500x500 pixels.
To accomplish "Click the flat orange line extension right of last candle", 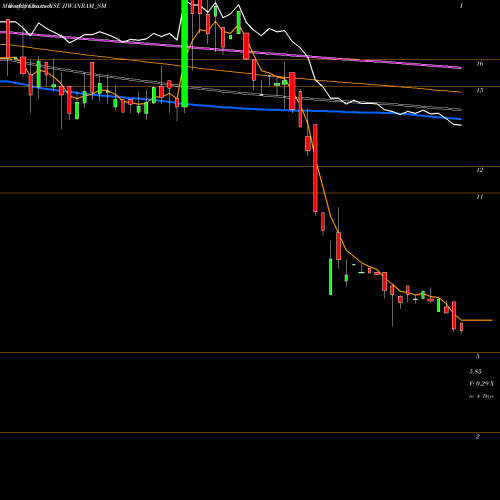I will pyautogui.click(x=477, y=320).
